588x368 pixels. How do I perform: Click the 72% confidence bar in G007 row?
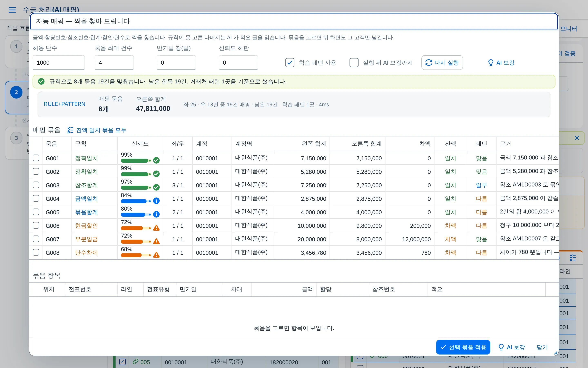136,241
